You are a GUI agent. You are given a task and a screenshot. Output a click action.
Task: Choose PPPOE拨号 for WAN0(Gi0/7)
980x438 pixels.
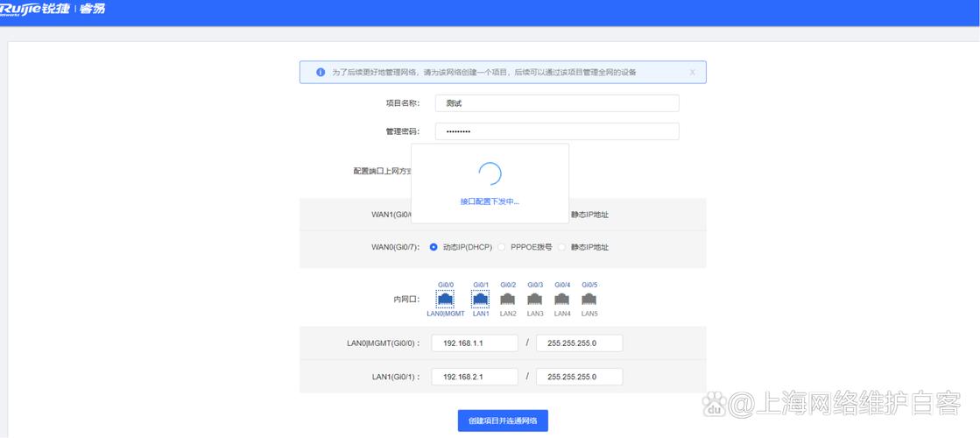click(501, 247)
